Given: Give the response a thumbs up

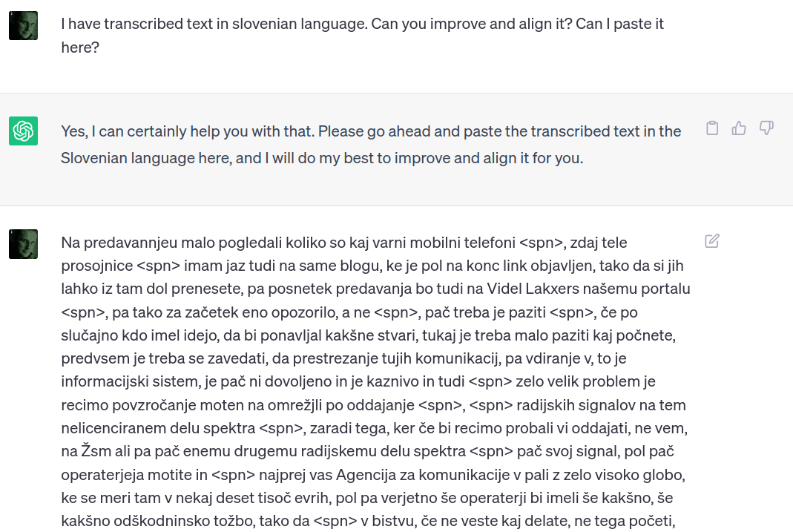Looking at the screenshot, I should (739, 128).
